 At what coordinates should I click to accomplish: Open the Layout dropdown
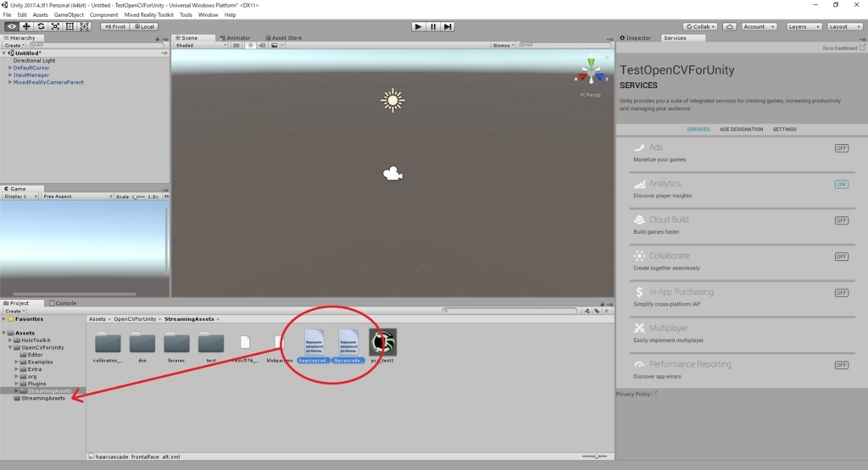pos(845,26)
